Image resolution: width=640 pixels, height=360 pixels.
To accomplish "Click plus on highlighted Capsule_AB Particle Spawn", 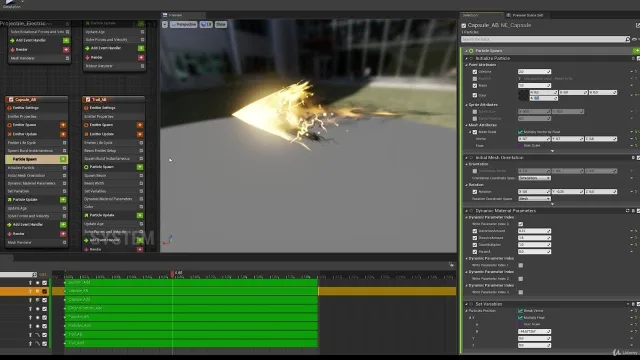I will coord(63,159).
